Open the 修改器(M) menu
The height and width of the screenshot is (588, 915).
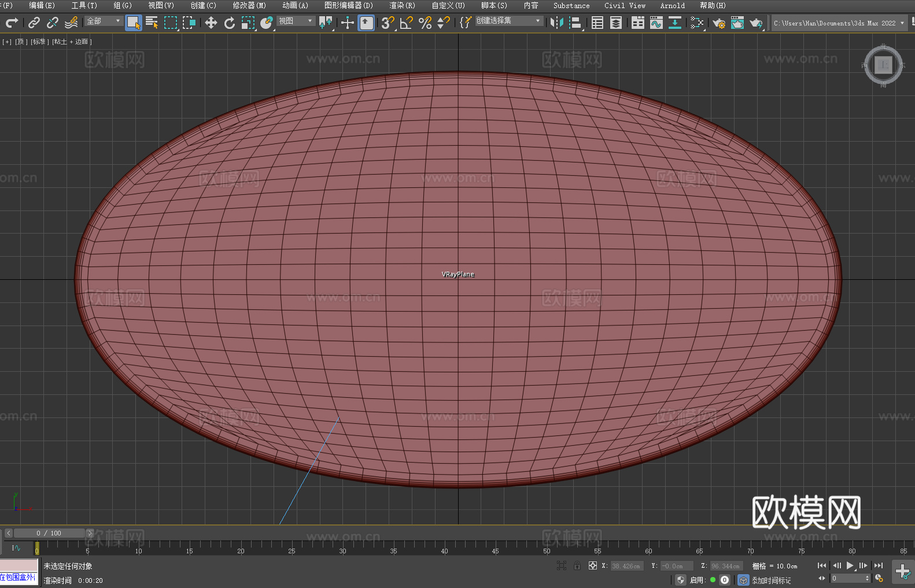(249, 5)
